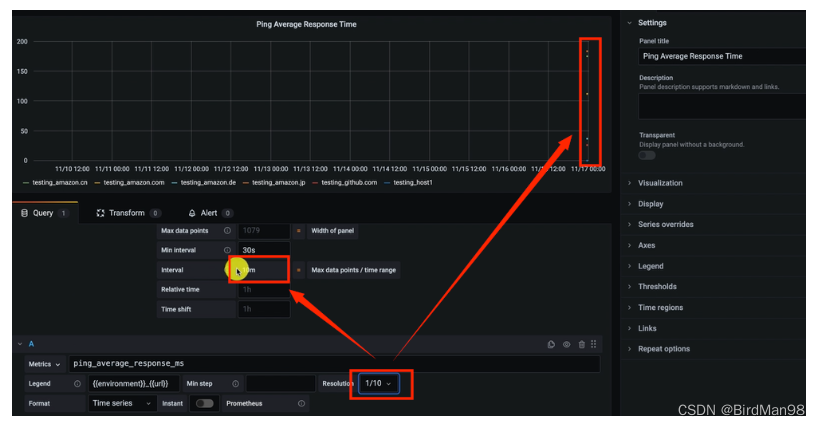Click the Relative time input field
The height and width of the screenshot is (426, 821).
(x=264, y=289)
